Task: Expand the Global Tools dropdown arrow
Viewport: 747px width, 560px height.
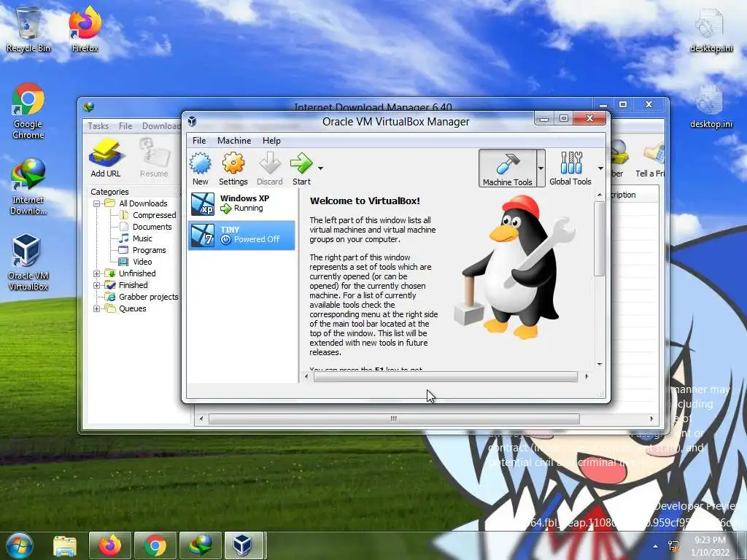Action: [x=600, y=168]
